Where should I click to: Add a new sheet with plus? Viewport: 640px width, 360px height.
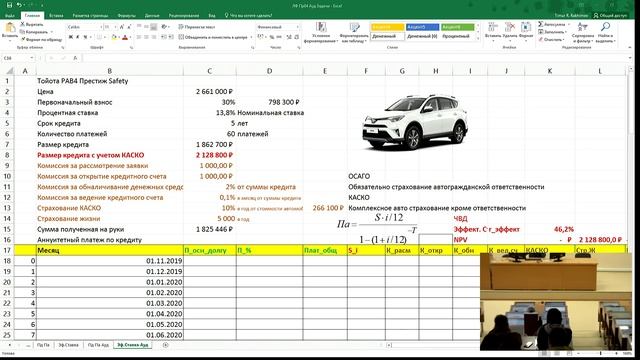point(165,345)
